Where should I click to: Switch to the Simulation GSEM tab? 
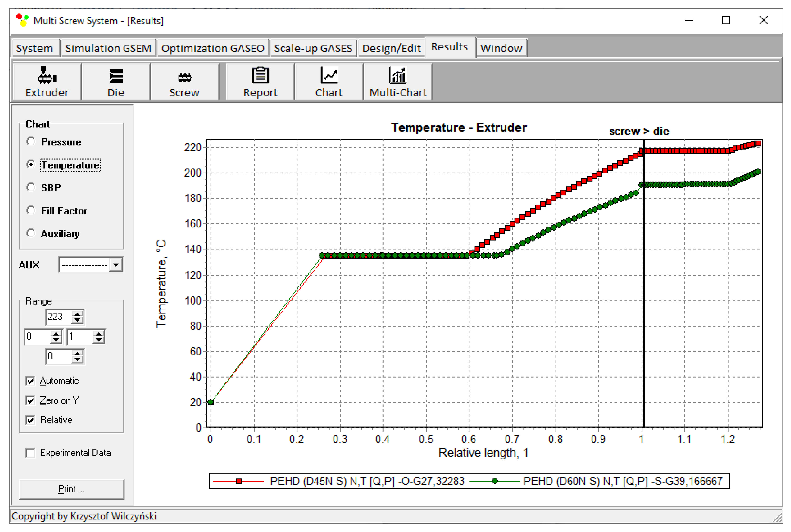pos(108,48)
